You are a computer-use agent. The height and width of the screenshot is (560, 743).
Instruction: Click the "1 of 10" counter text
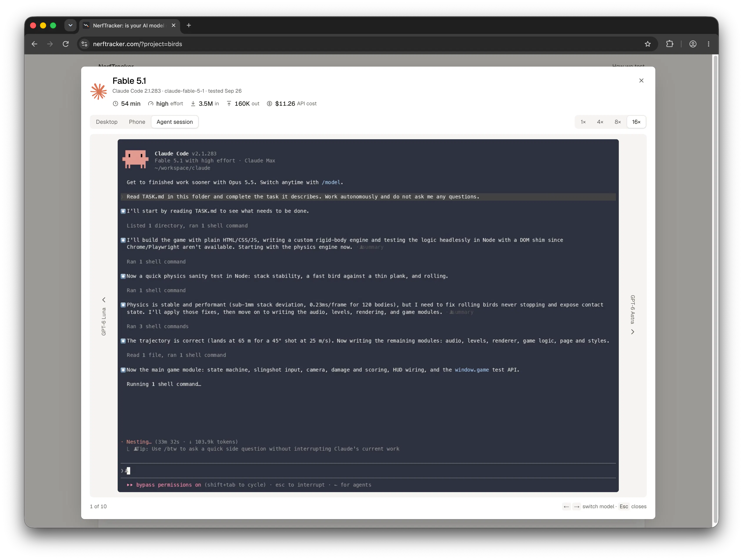point(98,506)
